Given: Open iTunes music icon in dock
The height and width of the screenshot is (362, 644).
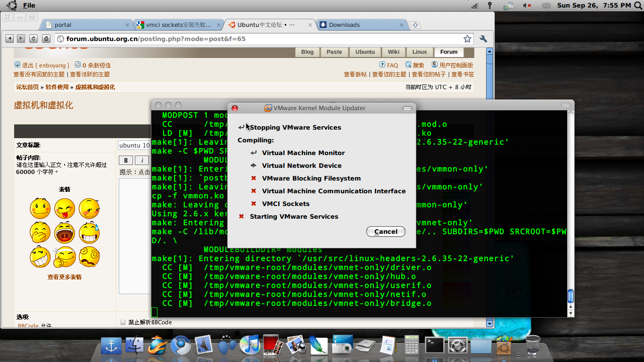Looking at the screenshot, I should [250, 345].
